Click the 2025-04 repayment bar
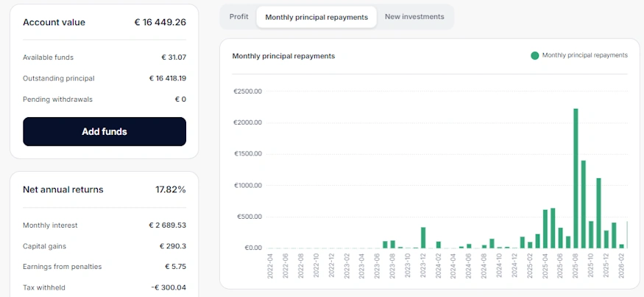 coord(545,229)
